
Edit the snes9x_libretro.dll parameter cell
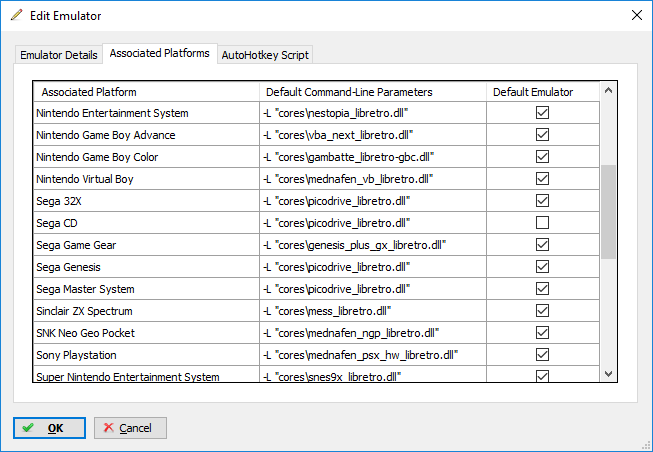373,375
